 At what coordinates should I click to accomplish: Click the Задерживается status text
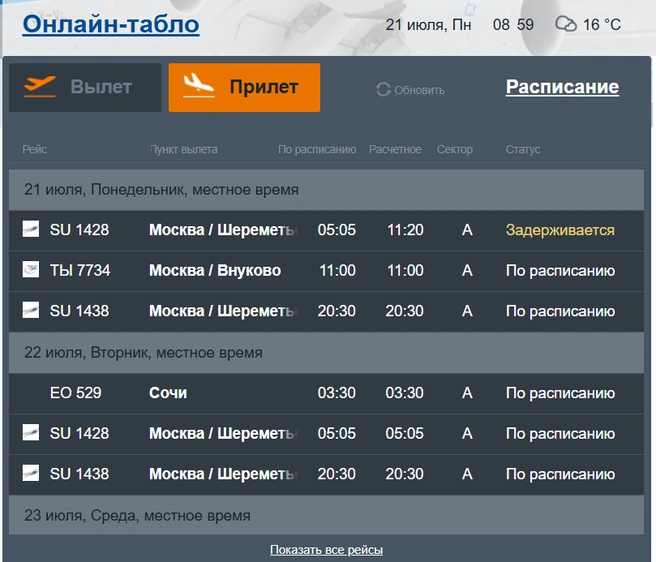click(560, 230)
